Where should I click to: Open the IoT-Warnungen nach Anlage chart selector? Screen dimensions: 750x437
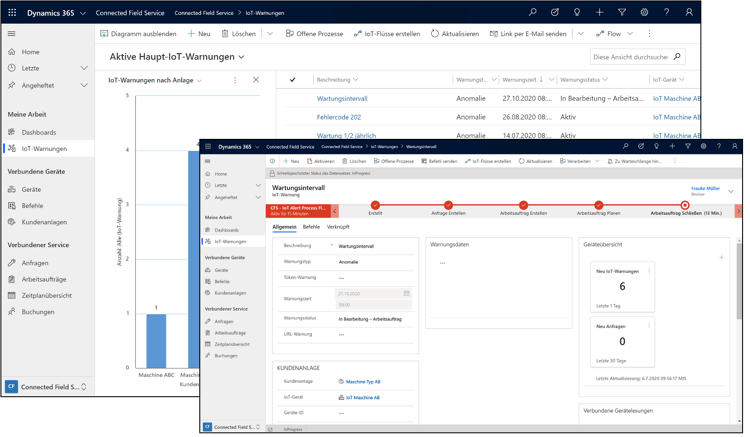[155, 80]
